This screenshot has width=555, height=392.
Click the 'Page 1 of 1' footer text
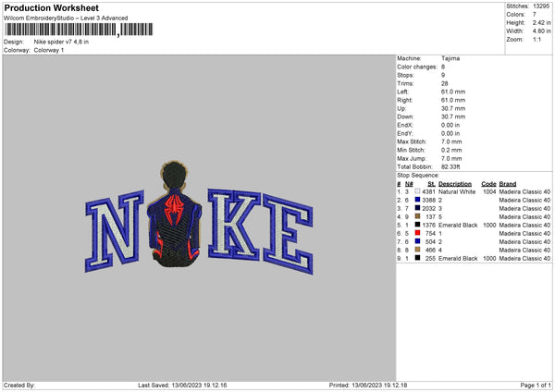(536, 385)
